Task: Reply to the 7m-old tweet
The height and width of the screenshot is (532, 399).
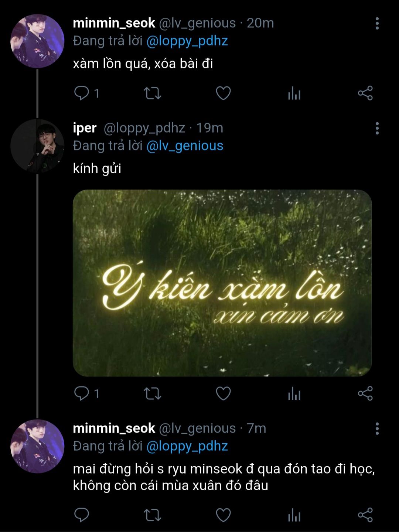Action: [82, 515]
